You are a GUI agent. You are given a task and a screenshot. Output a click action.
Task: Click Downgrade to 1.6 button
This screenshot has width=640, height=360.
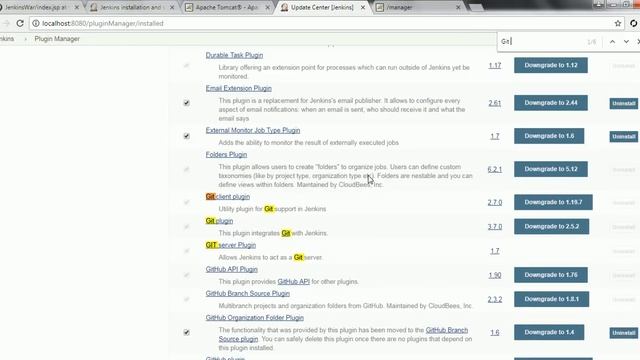tap(549, 136)
